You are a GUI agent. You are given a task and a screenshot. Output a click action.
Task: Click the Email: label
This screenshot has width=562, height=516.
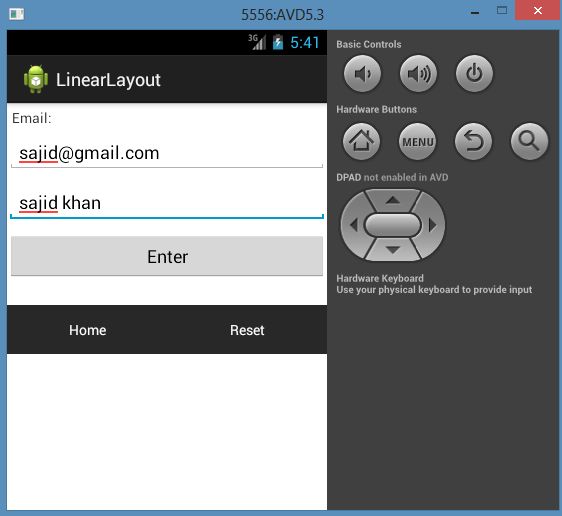tap(32, 118)
